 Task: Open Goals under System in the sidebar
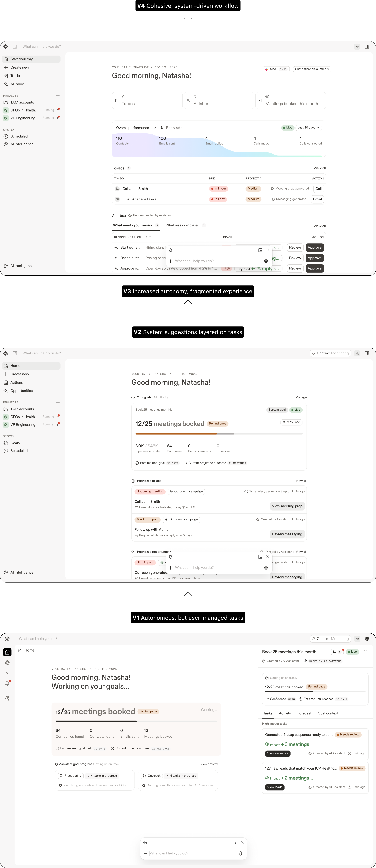click(x=15, y=443)
